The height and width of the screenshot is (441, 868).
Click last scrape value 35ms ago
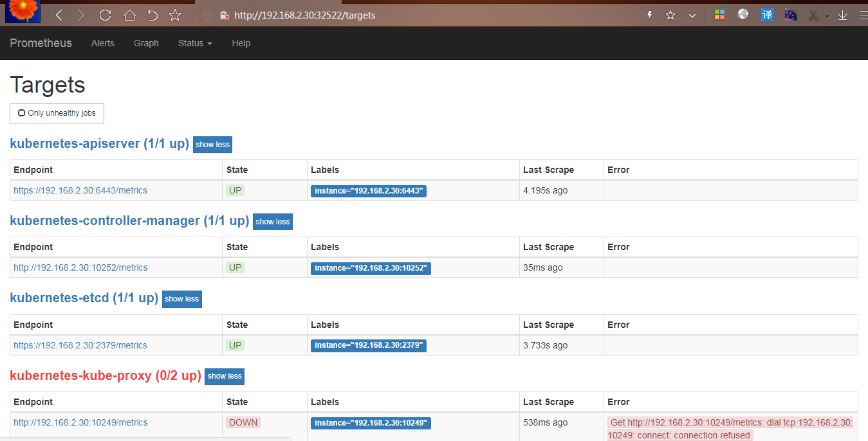[542, 267]
